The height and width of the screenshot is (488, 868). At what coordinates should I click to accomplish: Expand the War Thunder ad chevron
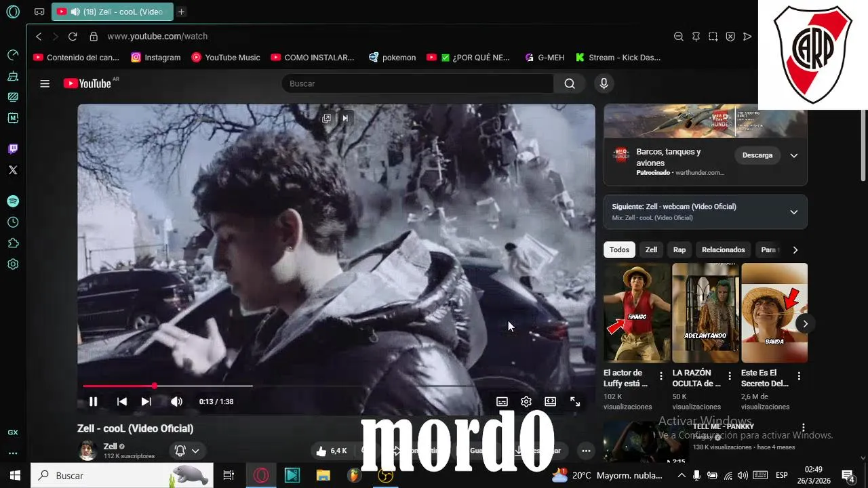[x=794, y=155]
